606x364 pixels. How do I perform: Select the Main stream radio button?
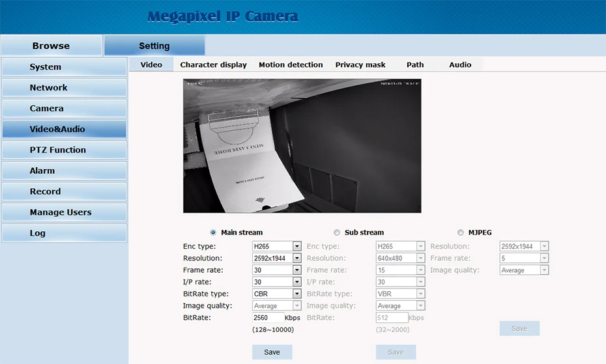pos(213,232)
